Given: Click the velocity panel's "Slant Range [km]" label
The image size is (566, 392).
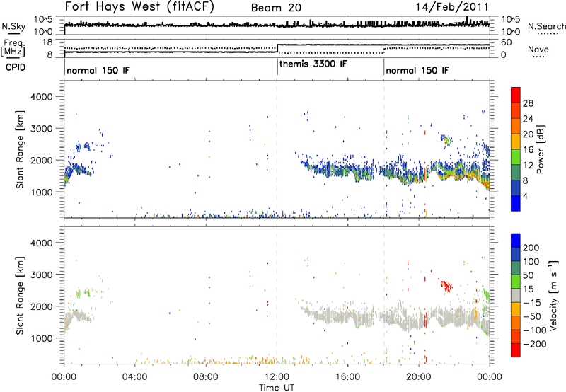Looking at the screenshot, I should (20, 296).
